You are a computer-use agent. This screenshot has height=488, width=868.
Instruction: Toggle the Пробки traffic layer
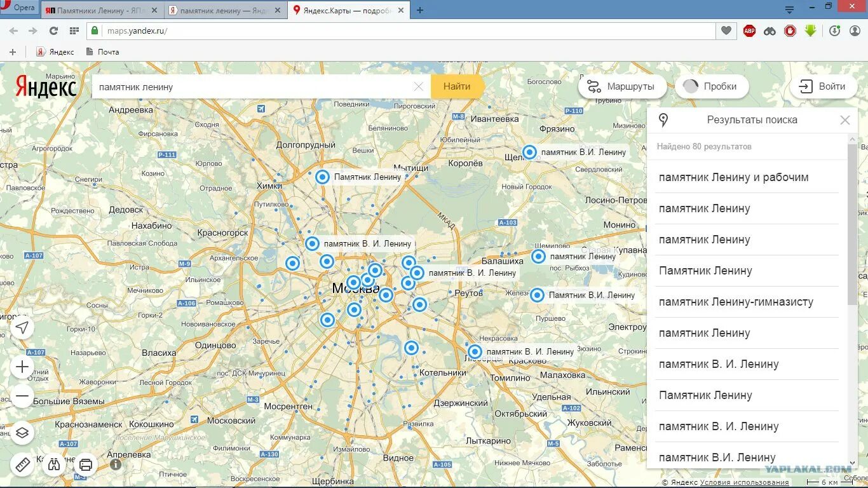(x=712, y=86)
